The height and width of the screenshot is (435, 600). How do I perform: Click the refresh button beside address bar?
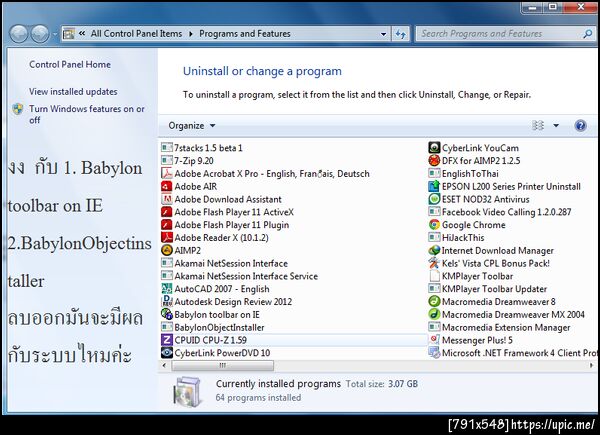[401, 34]
